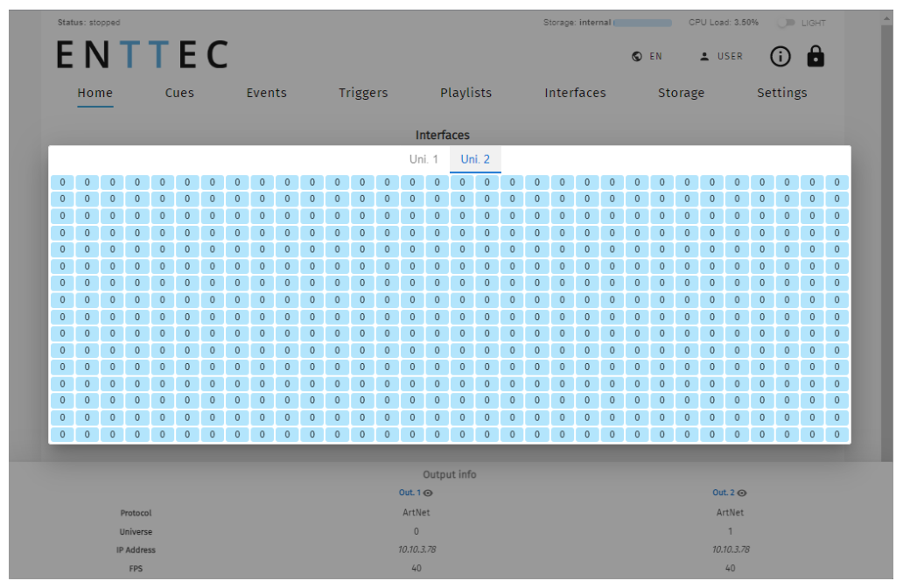Open the Interfaces page
Image resolution: width=903 pixels, height=588 pixels.
[576, 93]
